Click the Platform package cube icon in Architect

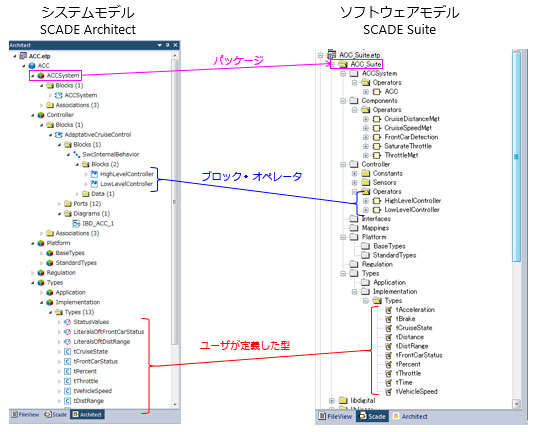click(41, 243)
